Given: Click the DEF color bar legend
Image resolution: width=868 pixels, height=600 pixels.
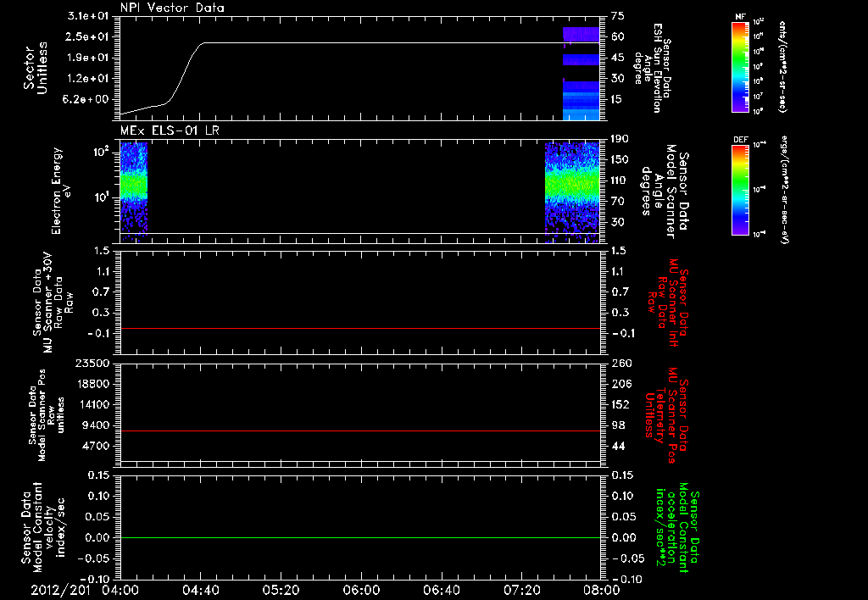Looking at the screenshot, I should (741, 189).
